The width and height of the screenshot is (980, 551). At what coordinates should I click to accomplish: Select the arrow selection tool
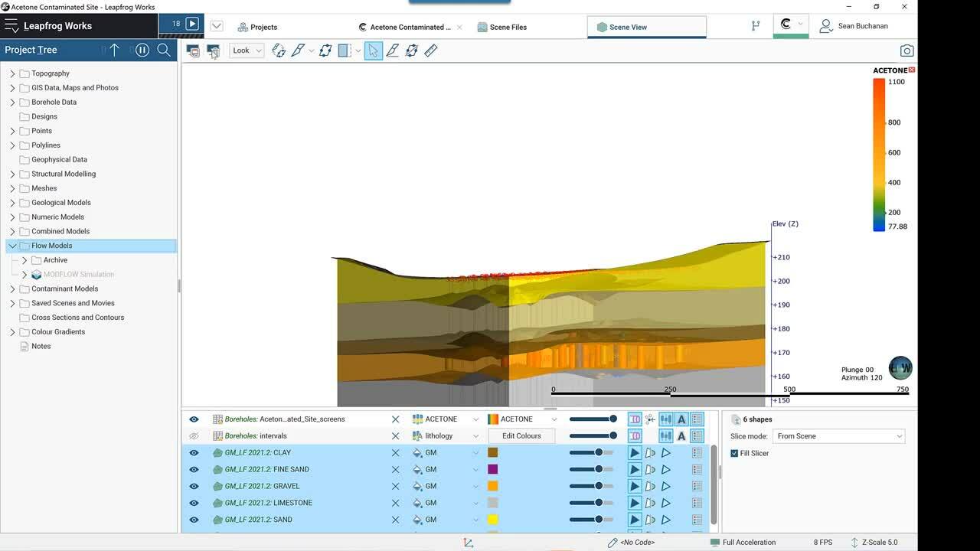[373, 51]
